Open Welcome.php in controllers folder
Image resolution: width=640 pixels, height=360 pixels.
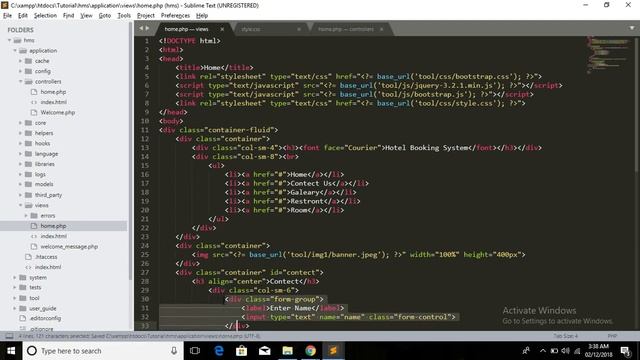pyautogui.click(x=58, y=112)
